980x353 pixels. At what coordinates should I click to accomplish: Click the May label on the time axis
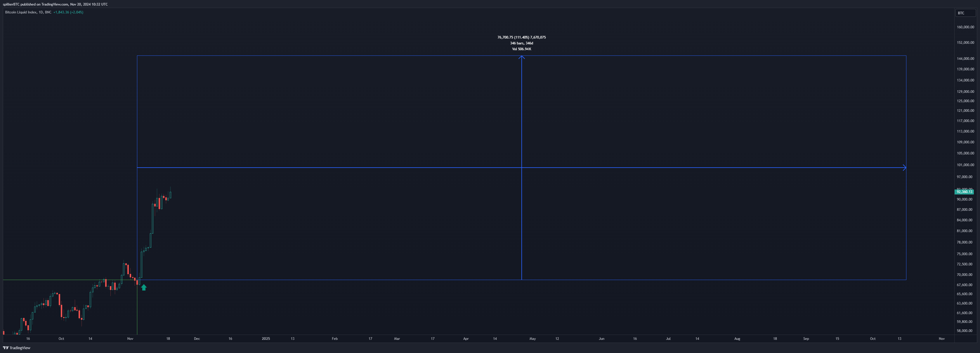pyautogui.click(x=533, y=338)
